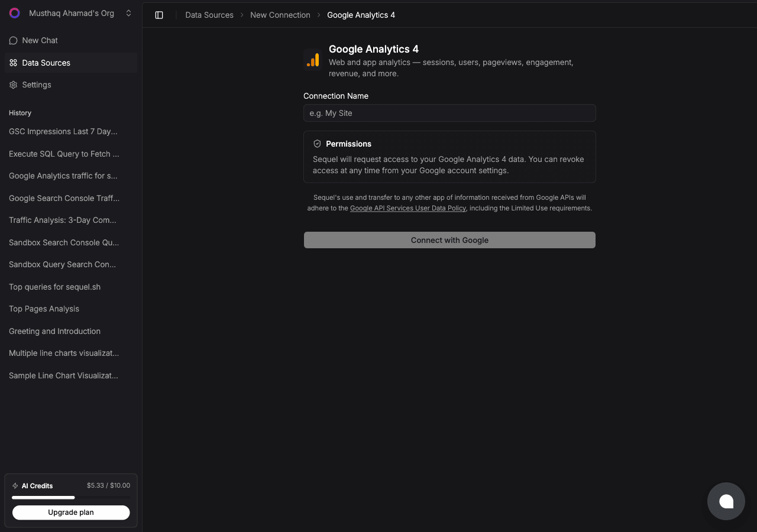The width and height of the screenshot is (757, 532).
Task: Open Google API Services User Data Policy link
Action: point(408,208)
